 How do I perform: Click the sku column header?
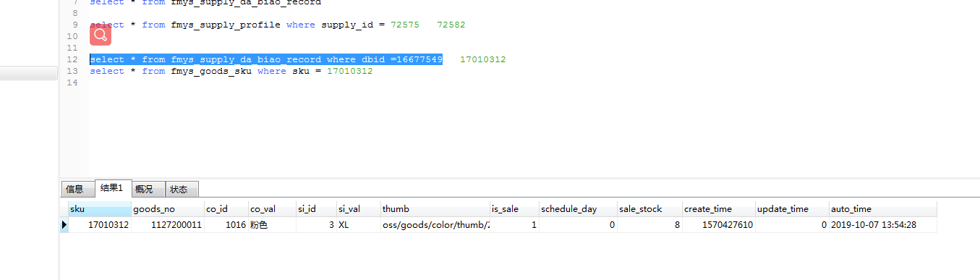100,209
